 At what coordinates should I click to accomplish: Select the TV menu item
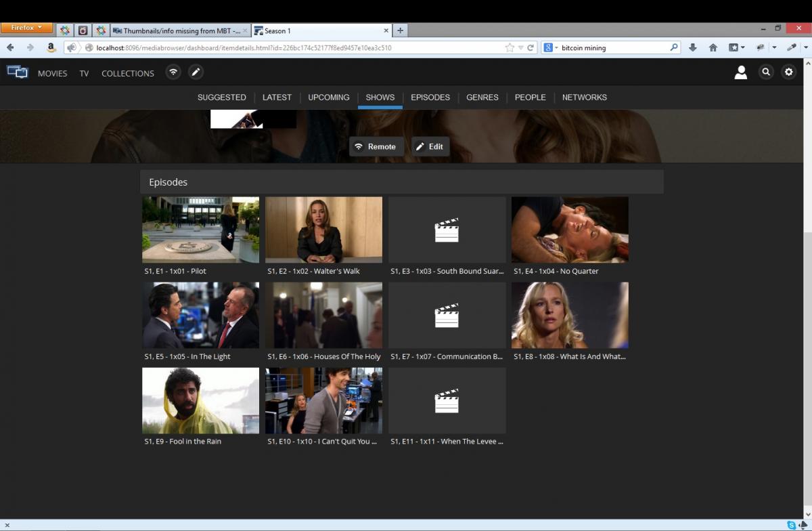84,73
